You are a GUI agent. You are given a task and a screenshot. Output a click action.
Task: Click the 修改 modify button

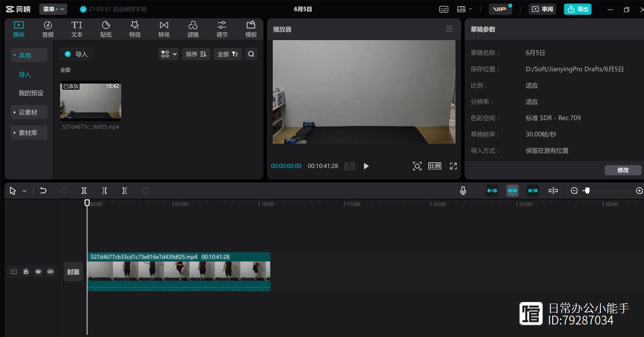click(623, 170)
